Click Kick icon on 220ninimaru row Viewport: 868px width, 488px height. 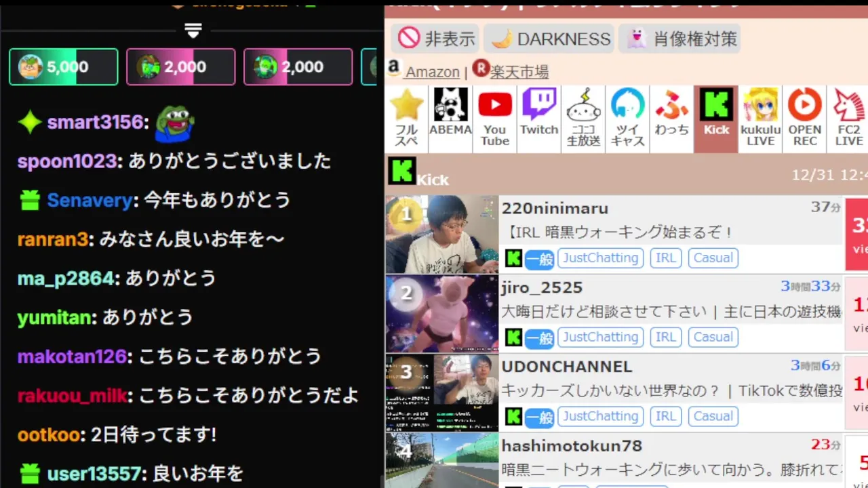coord(513,258)
